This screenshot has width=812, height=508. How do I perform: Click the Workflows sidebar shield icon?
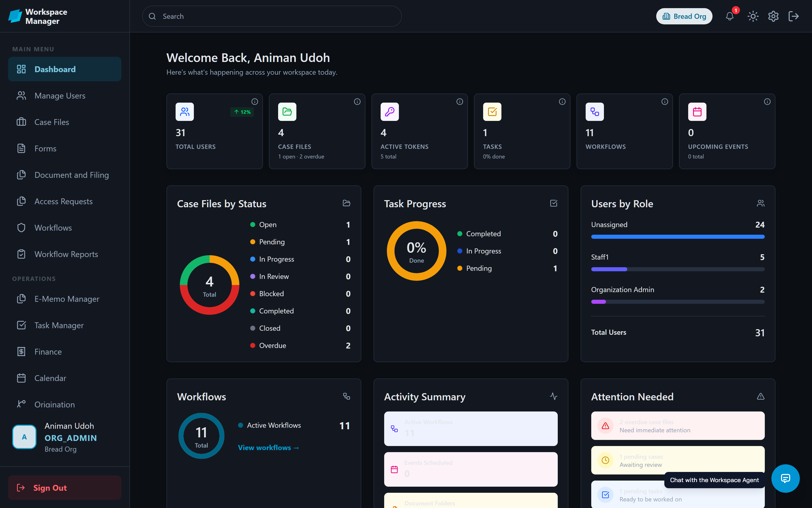point(21,228)
